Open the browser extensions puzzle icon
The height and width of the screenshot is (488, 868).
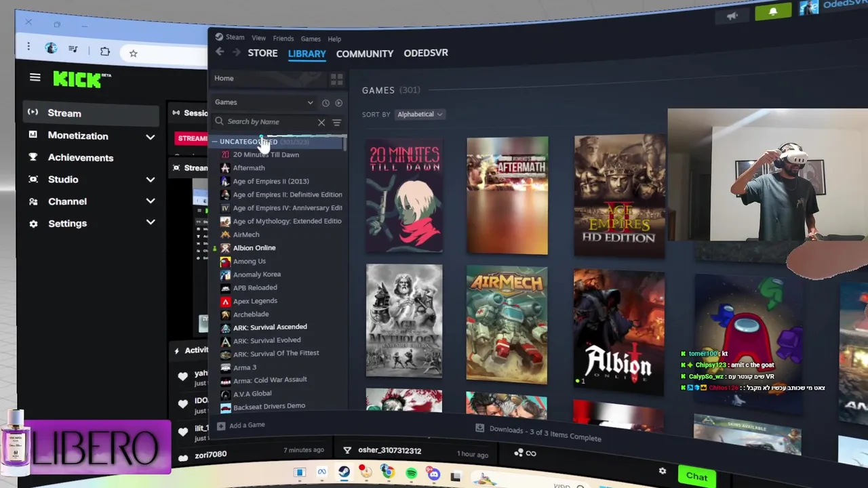click(x=104, y=52)
